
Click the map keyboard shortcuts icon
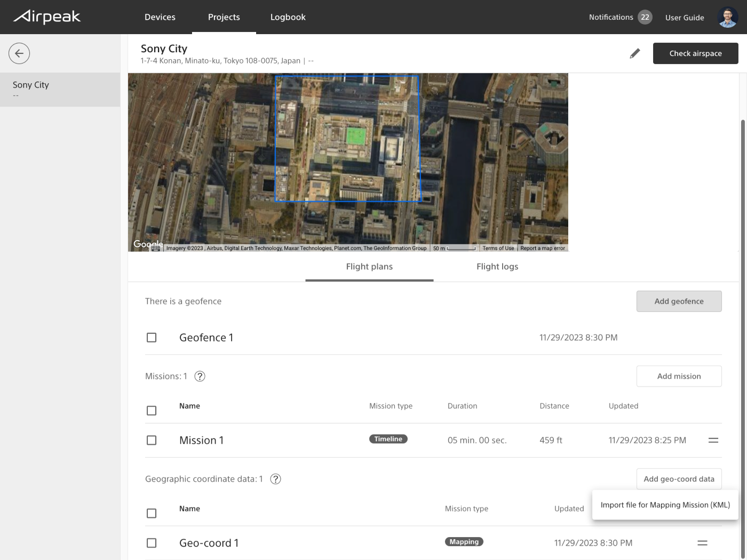point(156,248)
